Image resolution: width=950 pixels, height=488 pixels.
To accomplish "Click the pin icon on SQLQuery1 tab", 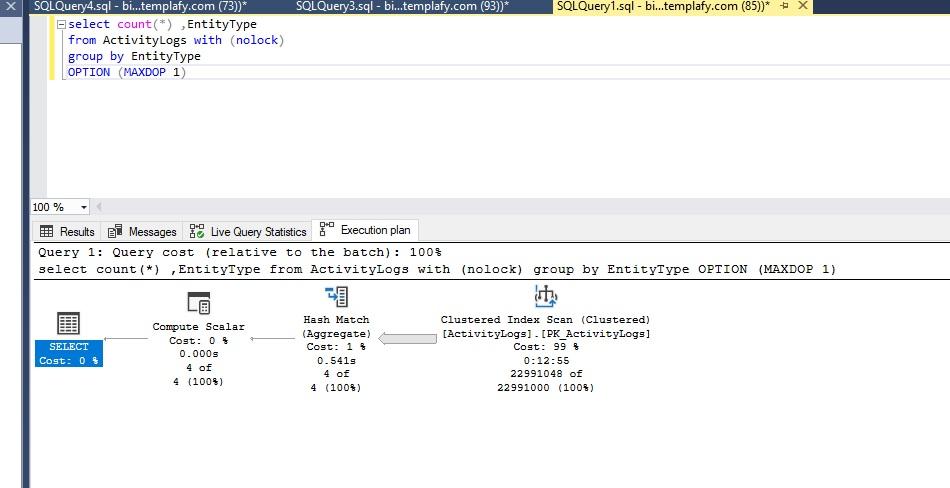I will click(x=783, y=6).
